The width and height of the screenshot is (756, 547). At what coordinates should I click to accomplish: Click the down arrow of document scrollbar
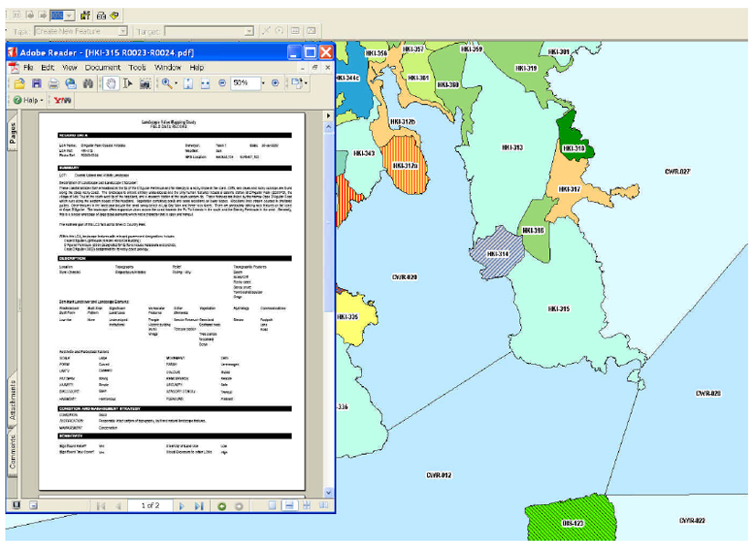coord(329,492)
